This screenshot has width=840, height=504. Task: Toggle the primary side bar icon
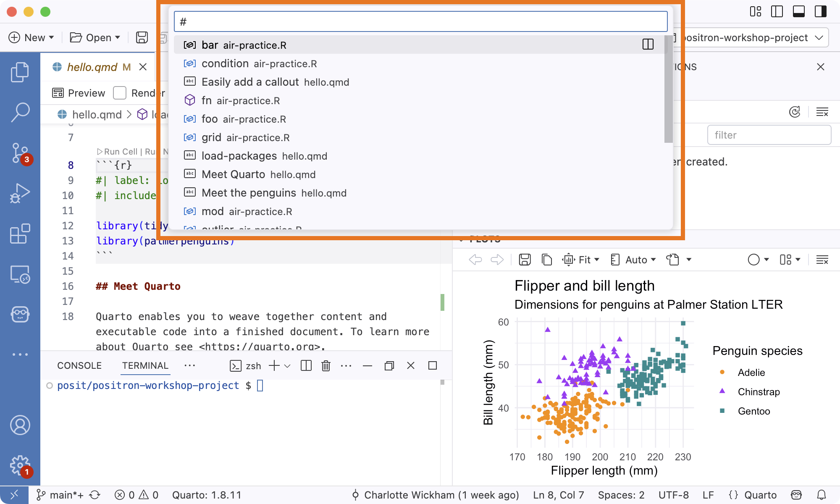click(777, 11)
